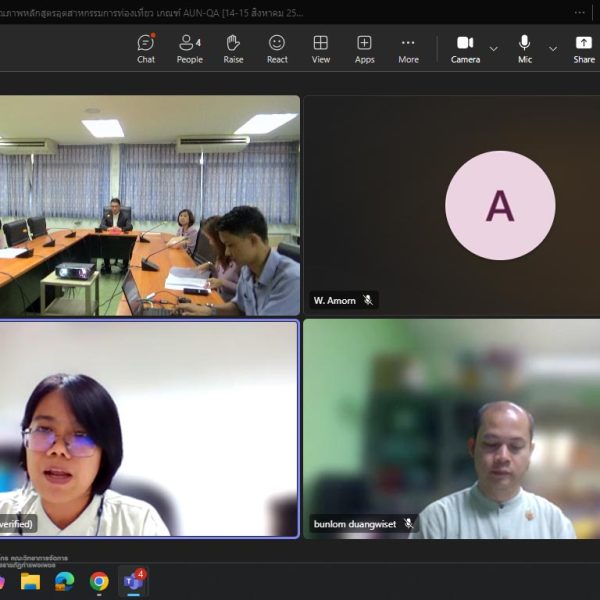Viewport: 600px width, 600px height.
Task: Open Google Chrome from the taskbar
Action: pyautogui.click(x=98, y=581)
